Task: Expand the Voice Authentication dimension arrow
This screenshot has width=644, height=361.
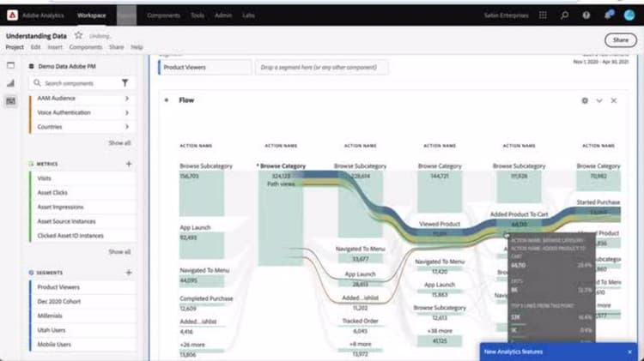Action: tap(127, 112)
